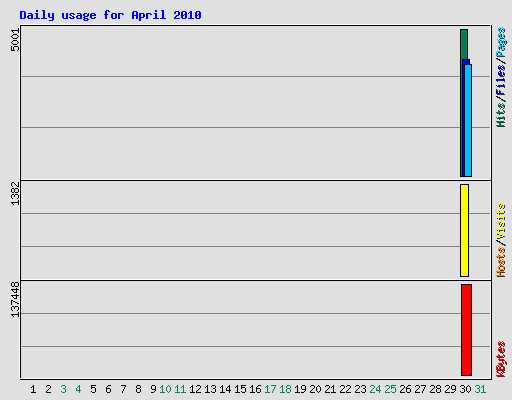Click day 5 on the x-axis

tap(93, 389)
